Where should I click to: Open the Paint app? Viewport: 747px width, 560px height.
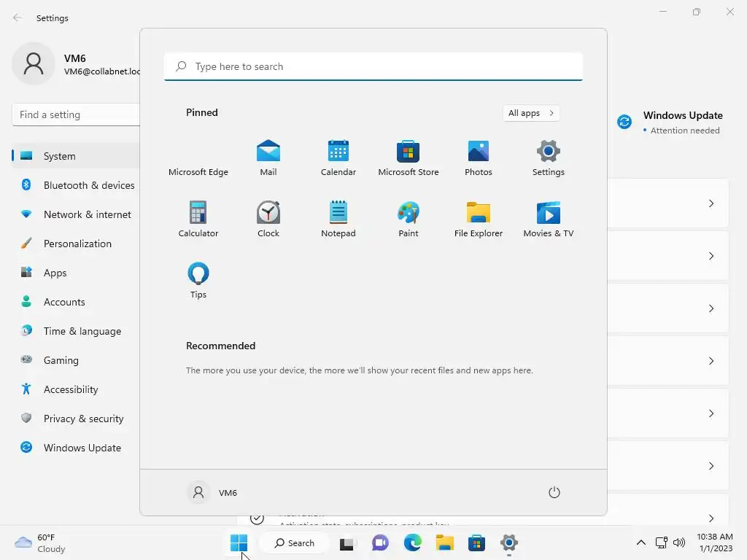pos(409,219)
